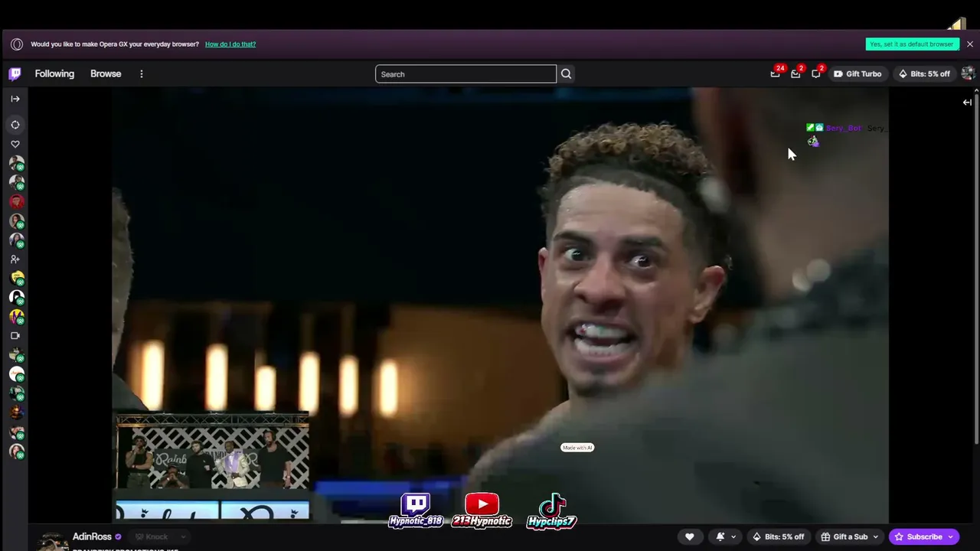The width and height of the screenshot is (980, 551).
Task: Expand the left sidebar with arrow icon
Action: pyautogui.click(x=15, y=99)
